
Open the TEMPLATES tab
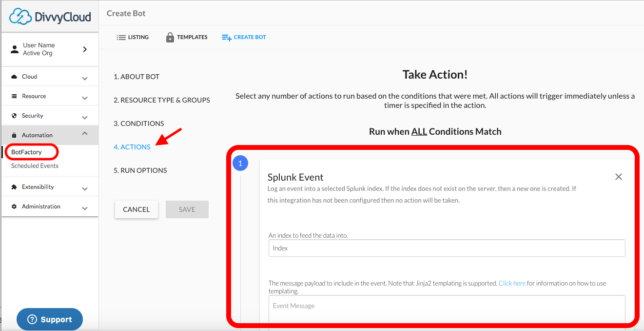[x=187, y=37]
